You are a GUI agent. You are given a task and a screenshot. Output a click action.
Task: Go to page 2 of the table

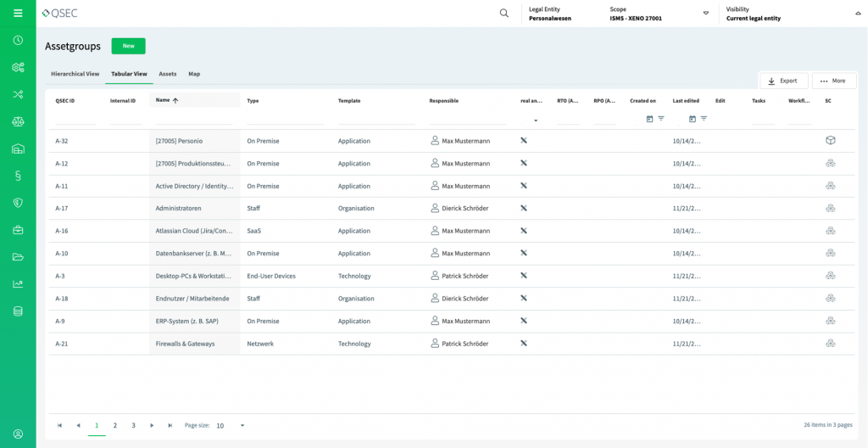pos(115,425)
